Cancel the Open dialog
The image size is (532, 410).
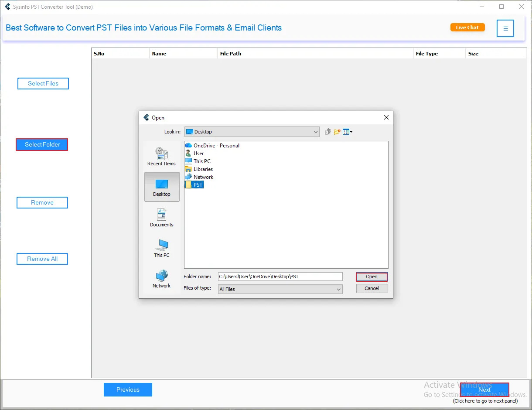click(372, 288)
